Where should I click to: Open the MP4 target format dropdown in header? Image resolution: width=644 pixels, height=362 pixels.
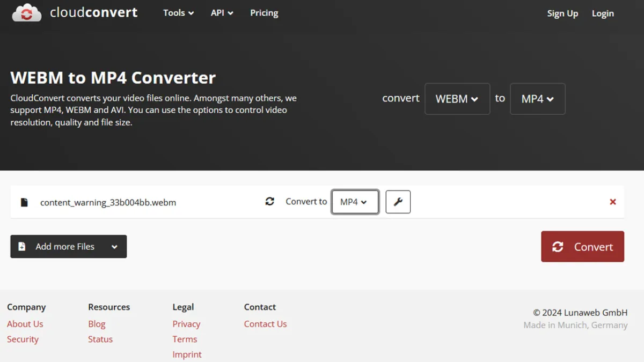pyautogui.click(x=537, y=99)
